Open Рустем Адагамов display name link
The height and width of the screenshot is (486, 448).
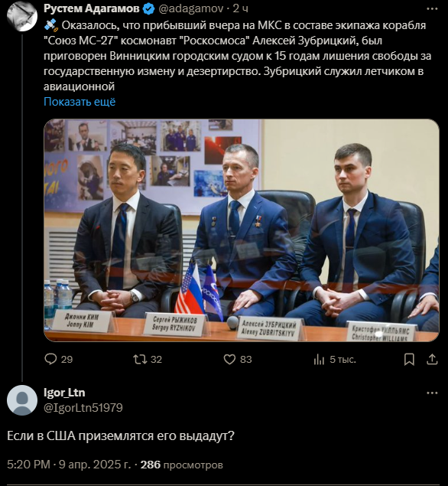click(92, 8)
